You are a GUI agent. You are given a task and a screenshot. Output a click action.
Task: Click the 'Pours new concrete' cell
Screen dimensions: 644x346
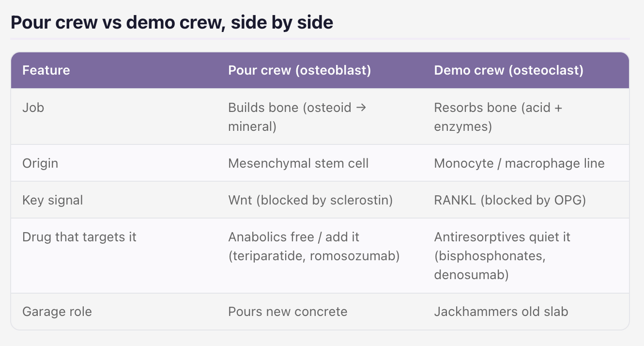pyautogui.click(x=288, y=312)
